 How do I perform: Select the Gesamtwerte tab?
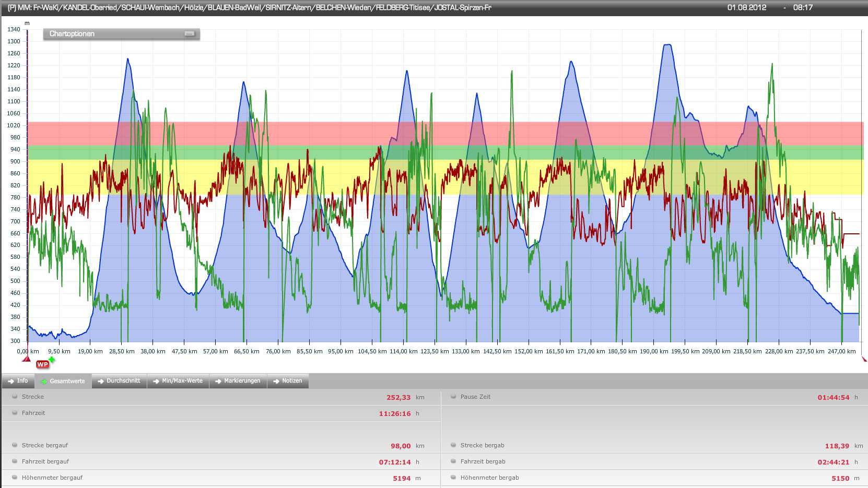click(63, 381)
